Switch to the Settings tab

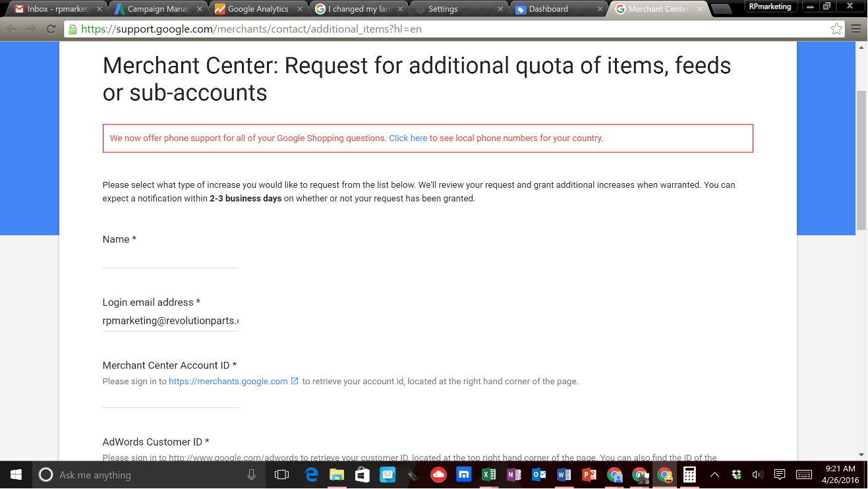coord(459,9)
